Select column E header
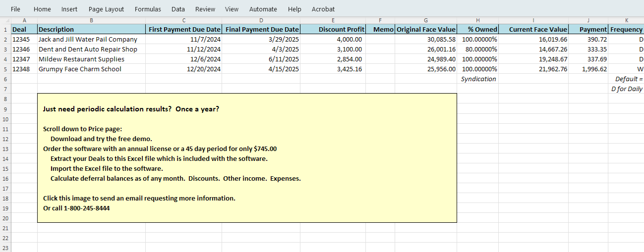Image resolution: width=644 pixels, height=252 pixels. pyautogui.click(x=332, y=20)
